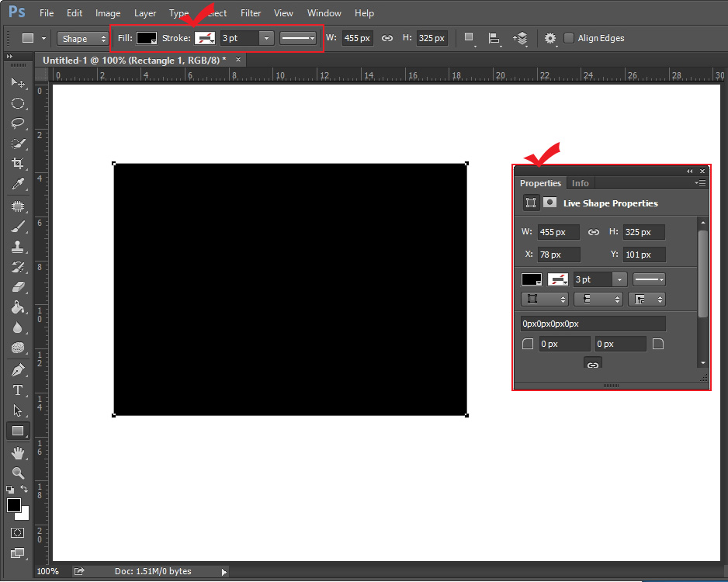728x582 pixels.
Task: Select the Blur tool
Action: [18, 327]
